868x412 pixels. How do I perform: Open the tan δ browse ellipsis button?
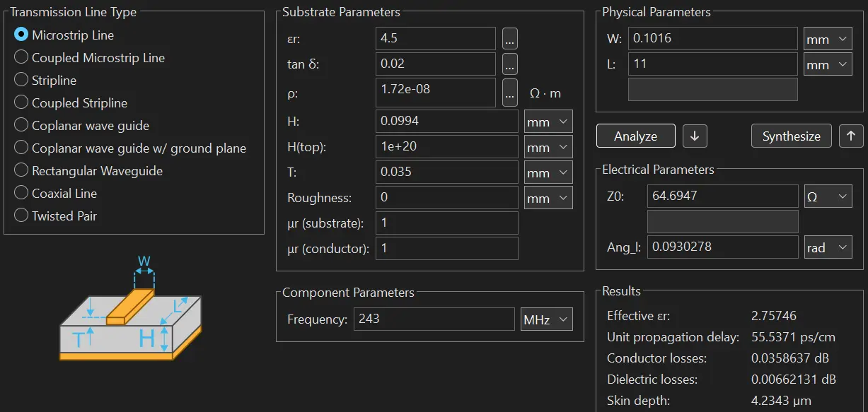[x=510, y=64]
